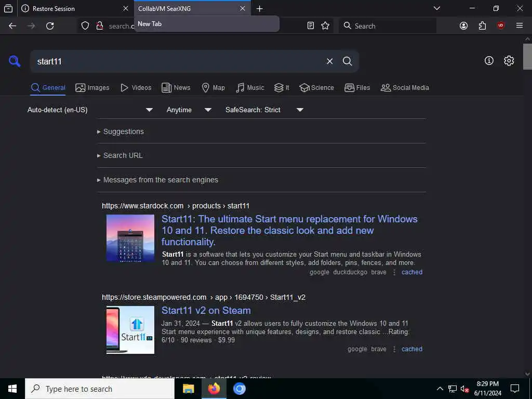
Task: Bookmark this page with the star icon
Action: (325, 25)
